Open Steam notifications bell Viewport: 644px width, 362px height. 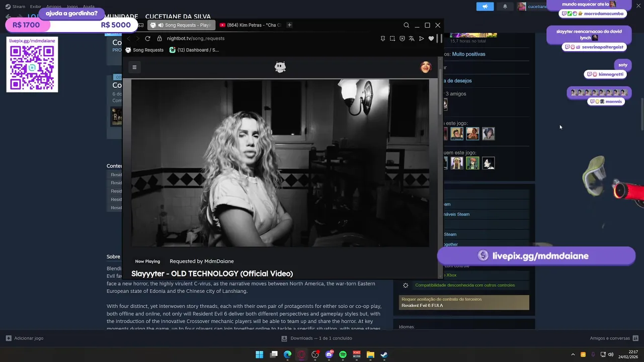pos(505,7)
